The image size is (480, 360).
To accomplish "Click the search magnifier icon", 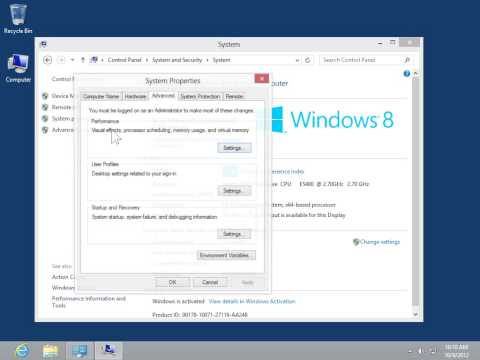I will pos(407,60).
